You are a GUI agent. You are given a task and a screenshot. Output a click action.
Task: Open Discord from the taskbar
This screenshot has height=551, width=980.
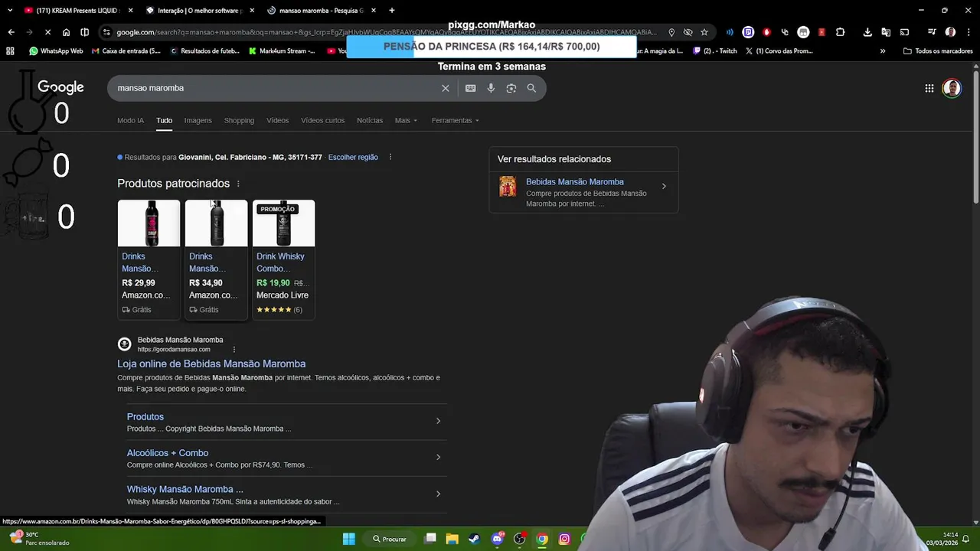coord(498,539)
